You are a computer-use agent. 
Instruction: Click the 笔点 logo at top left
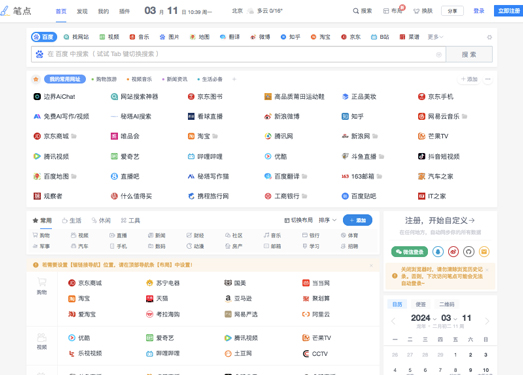[16, 11]
